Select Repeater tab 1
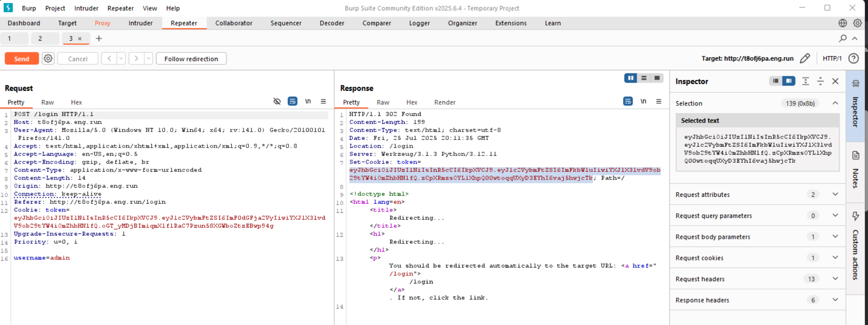868x325 pixels. coord(9,38)
